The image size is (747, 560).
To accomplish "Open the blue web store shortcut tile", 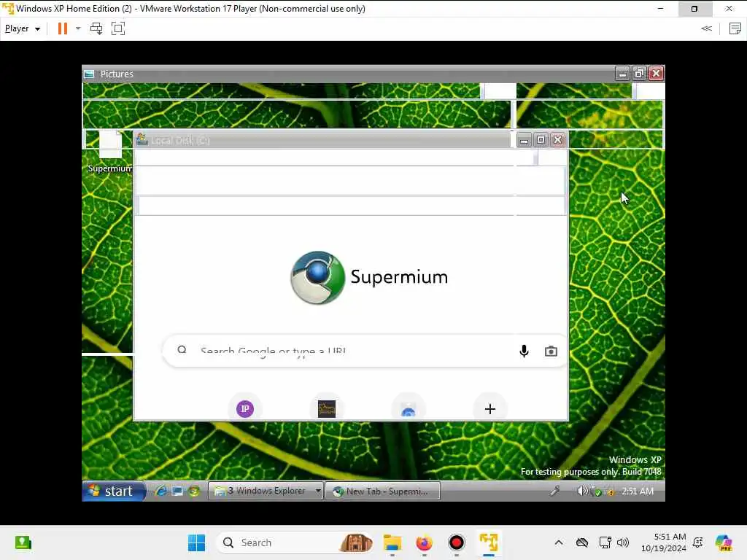I will tap(409, 410).
